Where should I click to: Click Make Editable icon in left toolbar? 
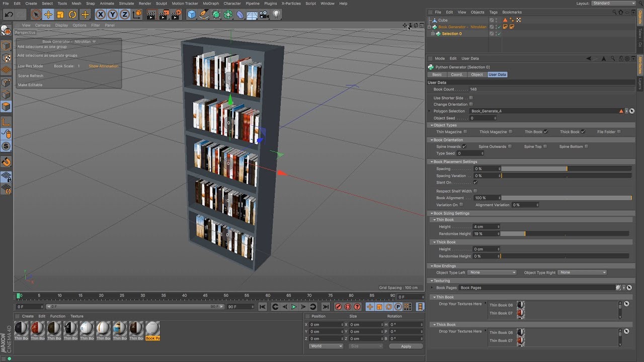6,32
